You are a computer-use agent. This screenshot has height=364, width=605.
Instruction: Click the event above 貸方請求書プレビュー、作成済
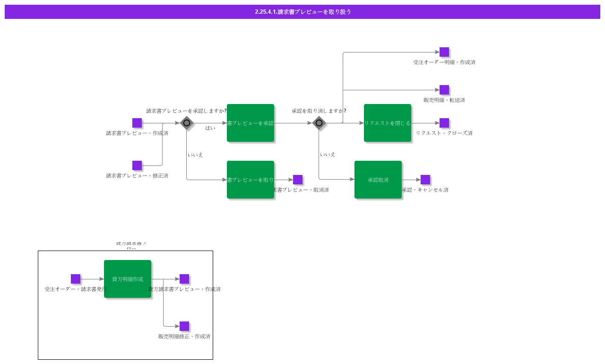(x=184, y=279)
